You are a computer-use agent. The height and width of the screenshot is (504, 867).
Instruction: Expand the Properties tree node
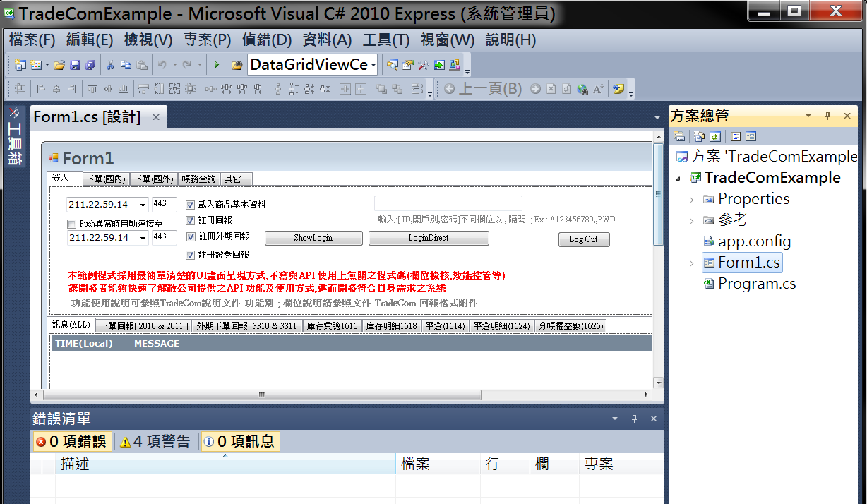pyautogui.click(x=692, y=199)
